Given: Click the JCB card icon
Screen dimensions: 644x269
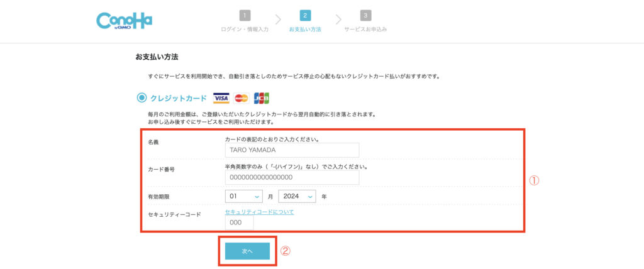Looking at the screenshot, I should tap(261, 99).
